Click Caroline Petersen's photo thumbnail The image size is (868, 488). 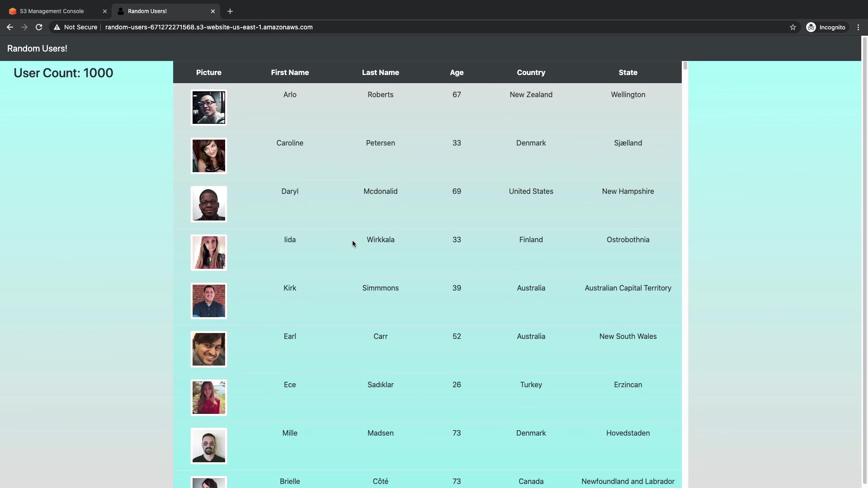pos(208,156)
